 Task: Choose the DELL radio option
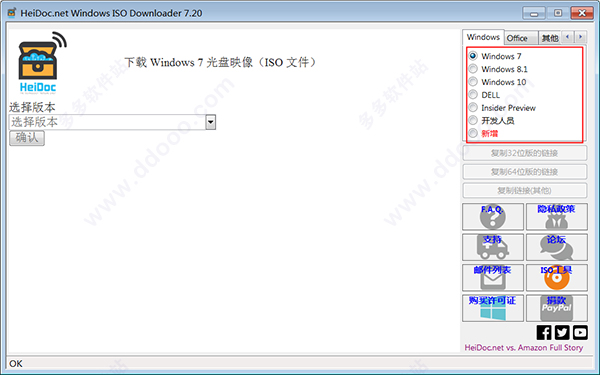(x=473, y=95)
